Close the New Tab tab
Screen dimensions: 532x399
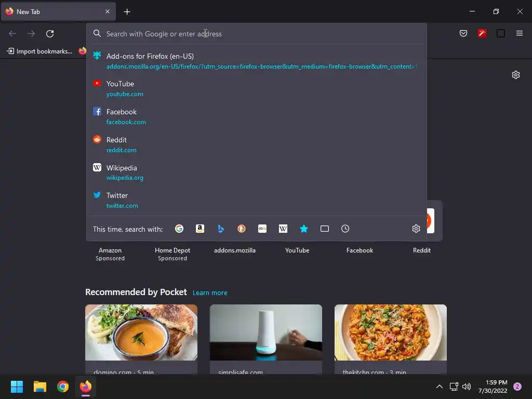(107, 11)
